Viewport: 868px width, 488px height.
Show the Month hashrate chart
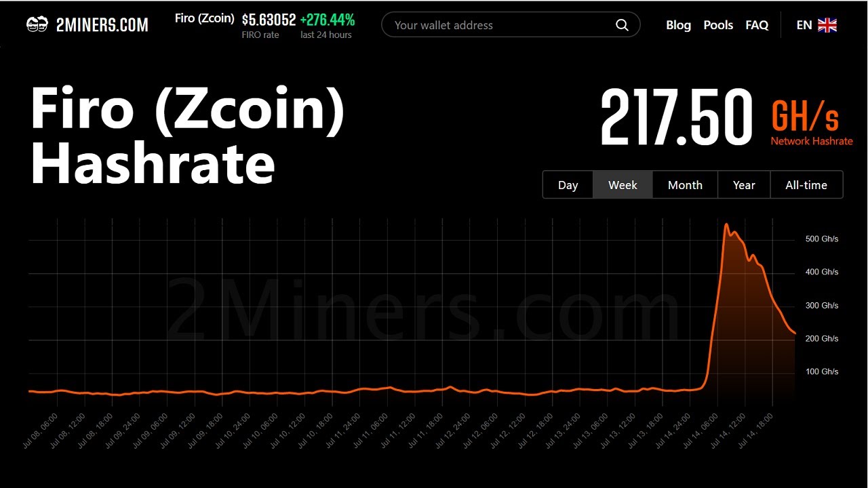[x=685, y=185]
